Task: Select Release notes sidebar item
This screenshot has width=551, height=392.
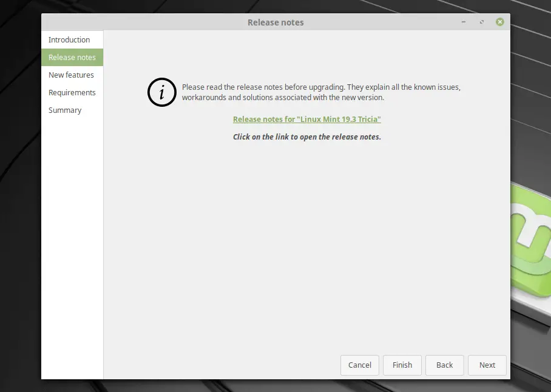Action: 72,57
